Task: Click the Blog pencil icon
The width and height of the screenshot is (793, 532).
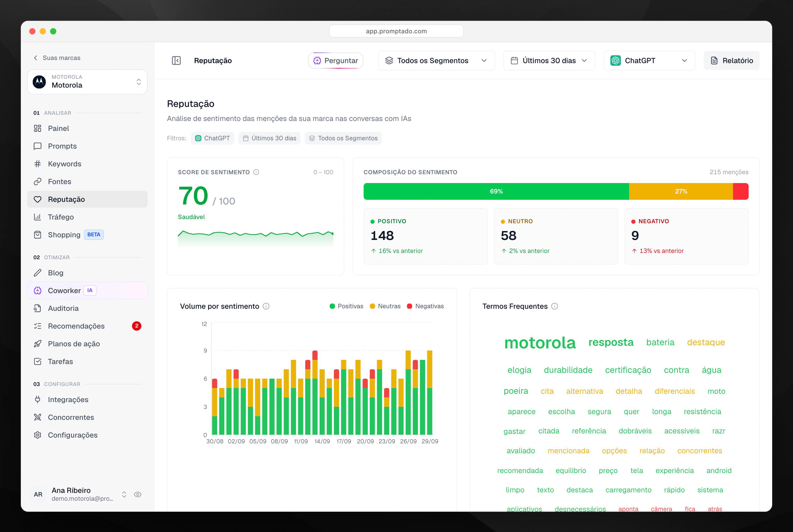Action: pyautogui.click(x=38, y=273)
